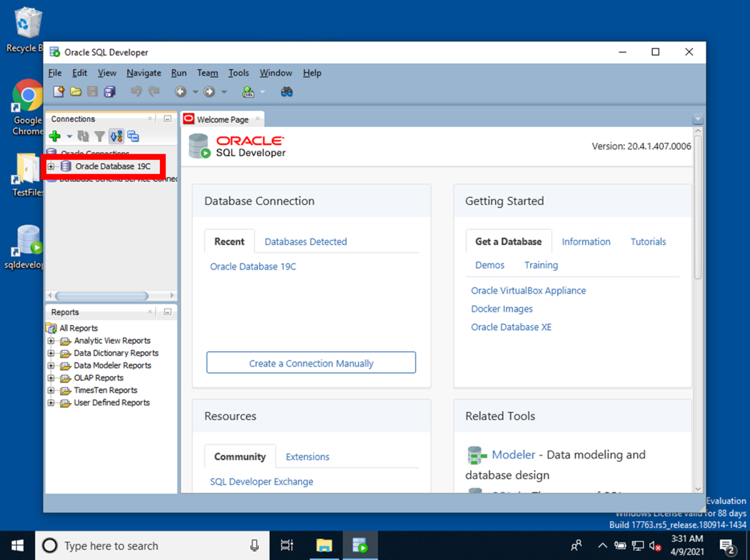This screenshot has width=750, height=560.
Task: Open the Team menu
Action: (x=207, y=73)
